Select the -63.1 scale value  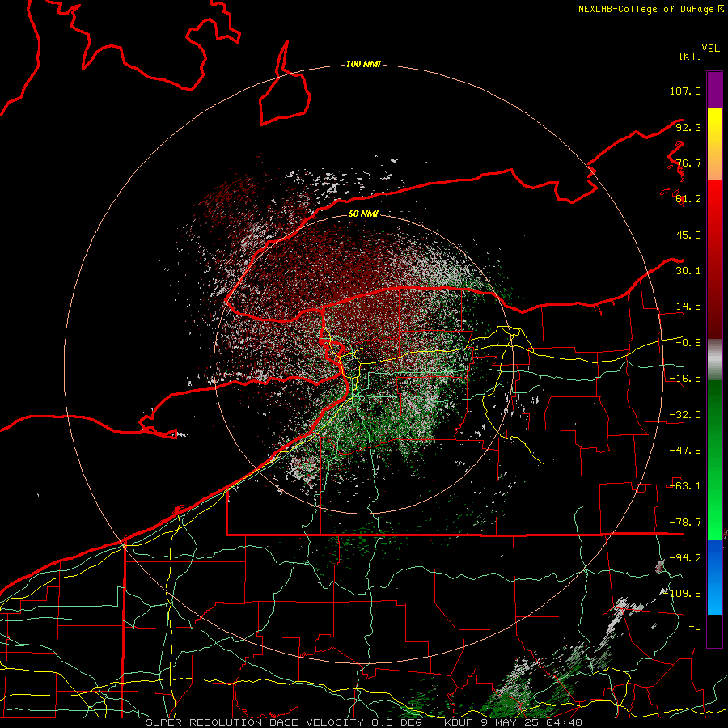685,486
